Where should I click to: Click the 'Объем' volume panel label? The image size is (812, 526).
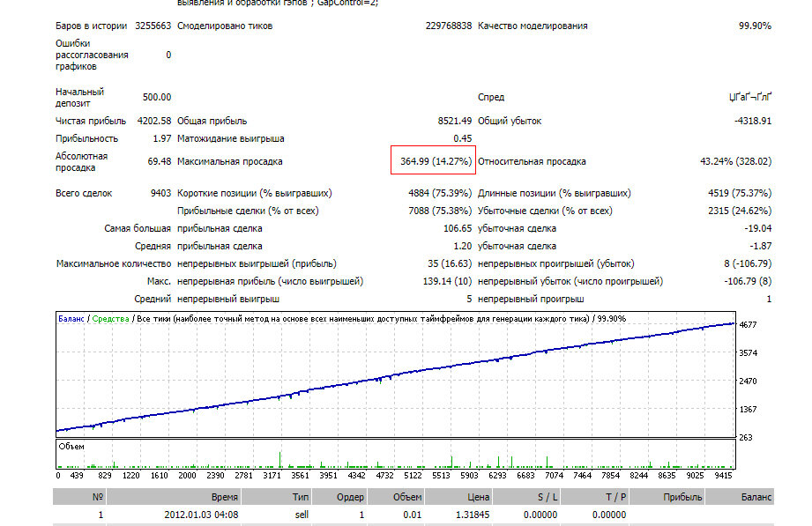71,447
